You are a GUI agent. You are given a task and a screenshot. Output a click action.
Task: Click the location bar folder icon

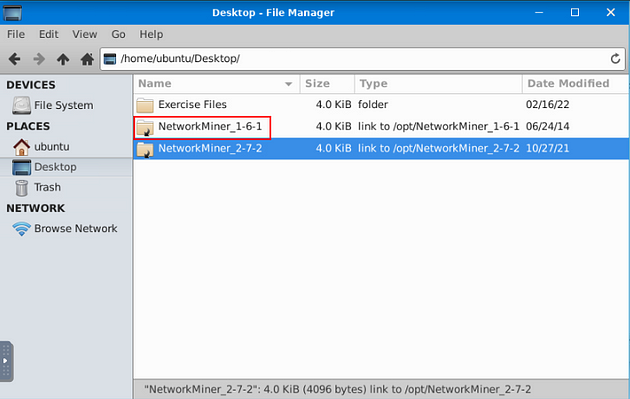pos(110,59)
